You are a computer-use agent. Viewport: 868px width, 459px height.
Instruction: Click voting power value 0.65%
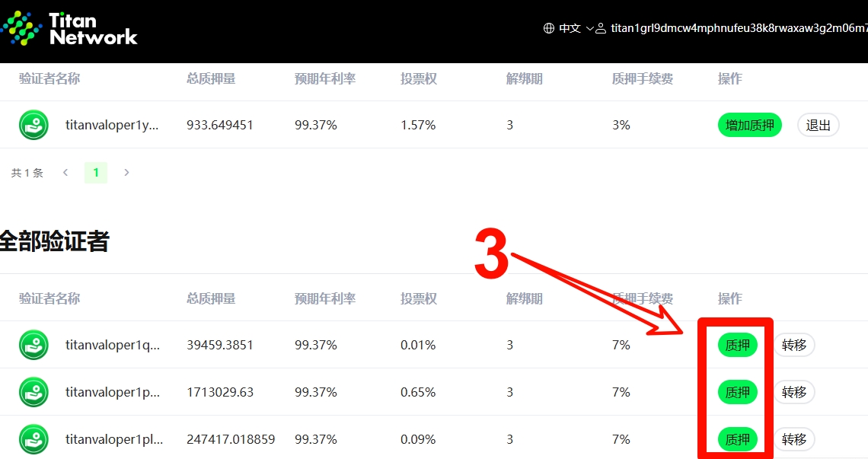coord(418,392)
